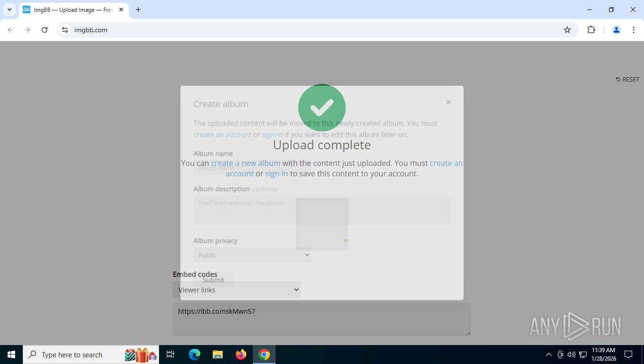The height and width of the screenshot is (364, 644).
Task: Close the ImgBB tab
Action: (121, 9)
